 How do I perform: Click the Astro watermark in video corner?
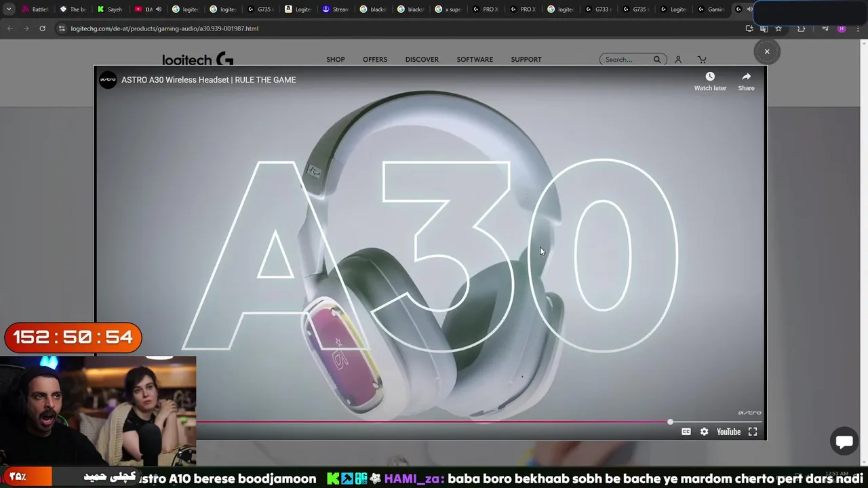[x=749, y=413]
